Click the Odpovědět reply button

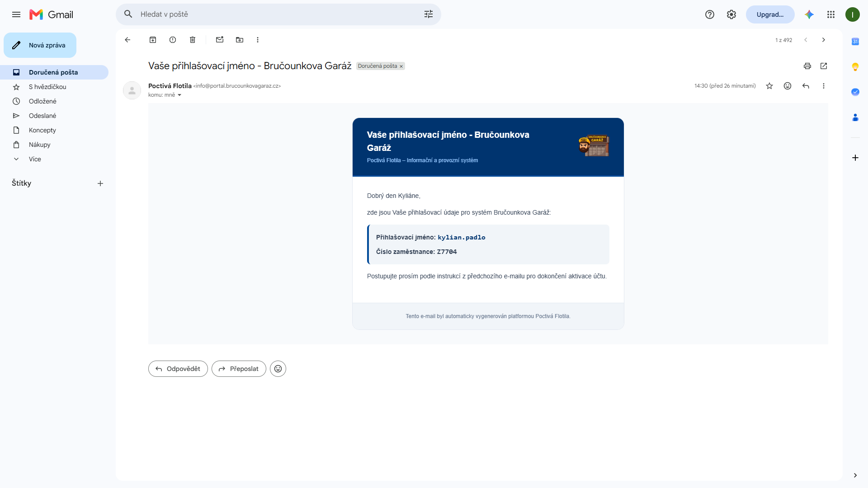[178, 369]
